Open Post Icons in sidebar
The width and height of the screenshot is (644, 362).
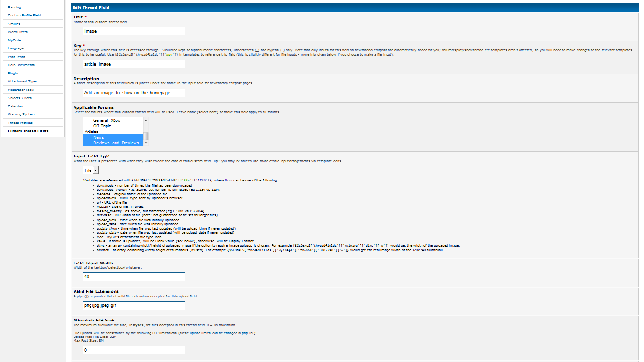click(17, 57)
